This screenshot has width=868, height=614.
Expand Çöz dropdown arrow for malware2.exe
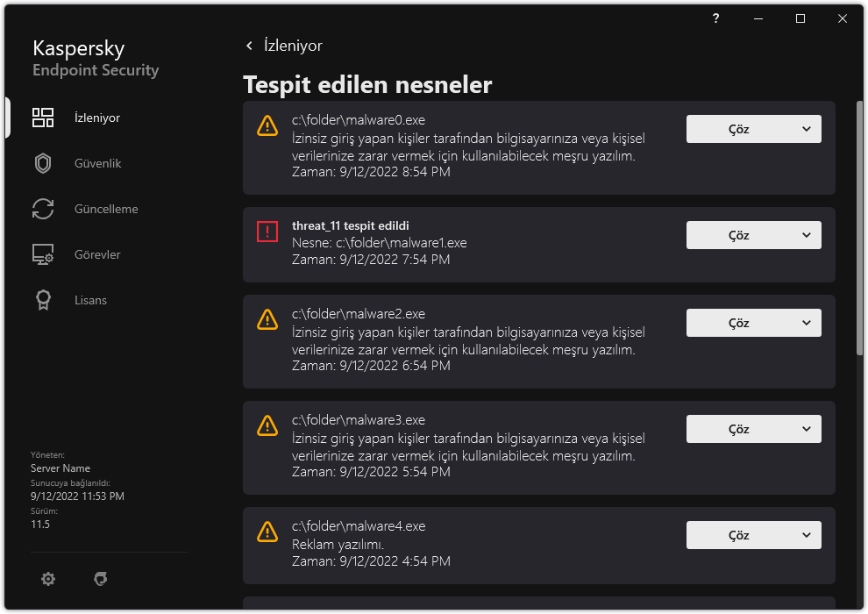pos(806,323)
